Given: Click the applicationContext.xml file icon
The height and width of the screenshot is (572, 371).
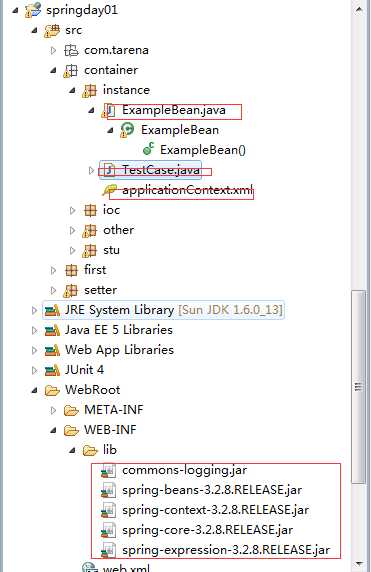Looking at the screenshot, I should coord(109,190).
